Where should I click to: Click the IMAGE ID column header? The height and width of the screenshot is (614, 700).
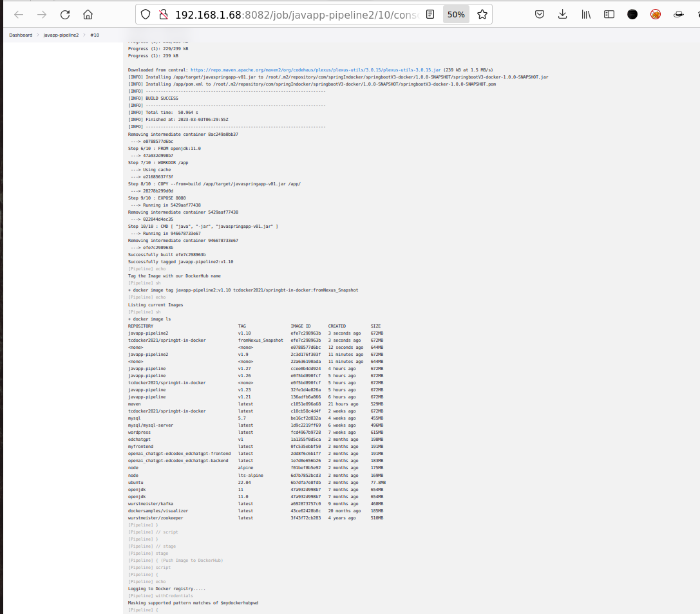tap(301, 326)
